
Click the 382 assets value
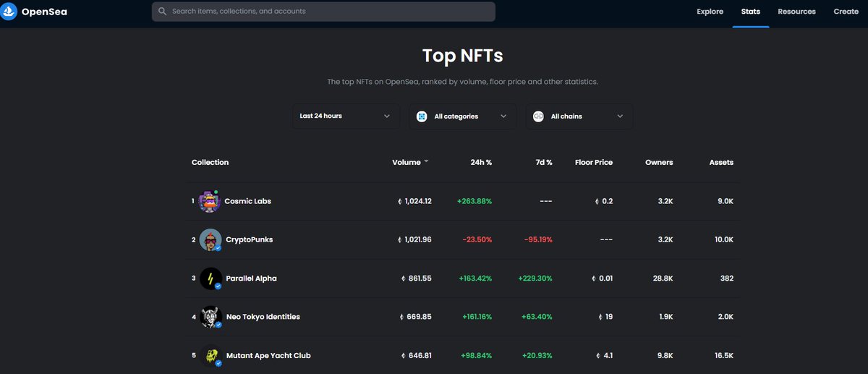[x=726, y=279]
